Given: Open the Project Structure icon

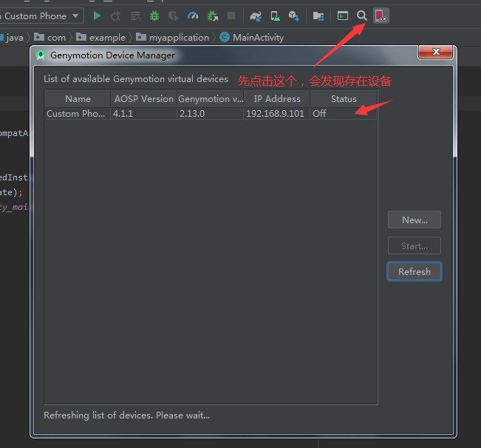Looking at the screenshot, I should click(x=318, y=16).
